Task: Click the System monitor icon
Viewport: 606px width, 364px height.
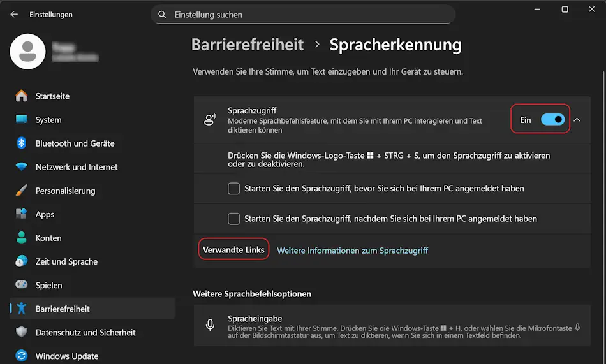Action: pyautogui.click(x=21, y=119)
